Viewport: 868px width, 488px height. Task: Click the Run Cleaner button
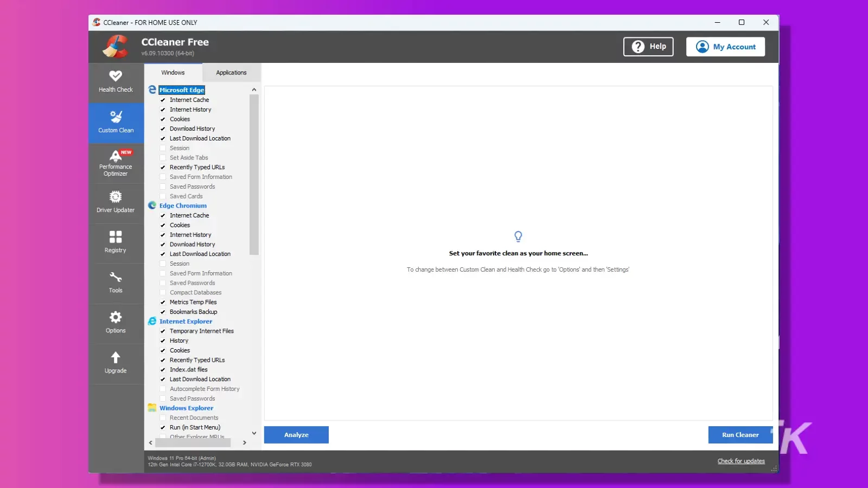click(741, 435)
